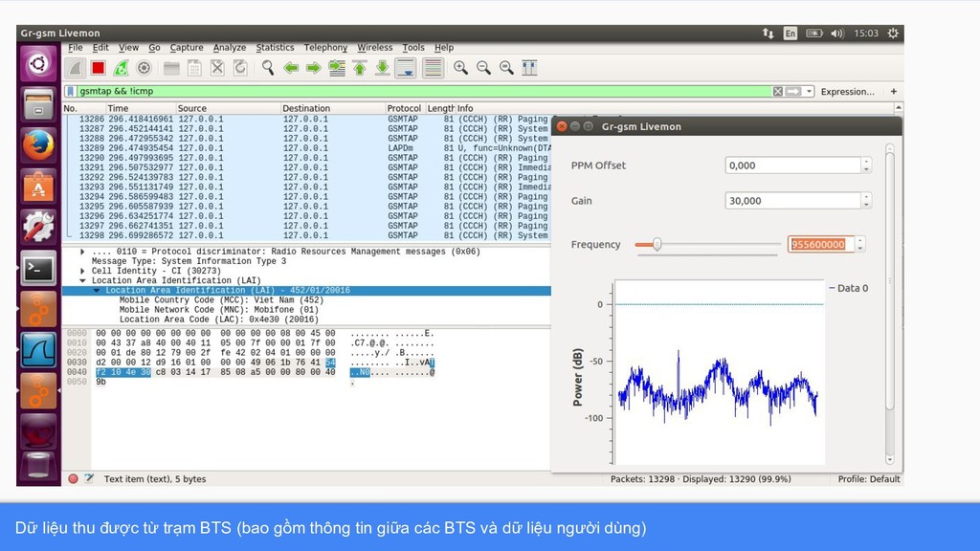
Task: Add a filter button with plus
Action: (x=894, y=91)
